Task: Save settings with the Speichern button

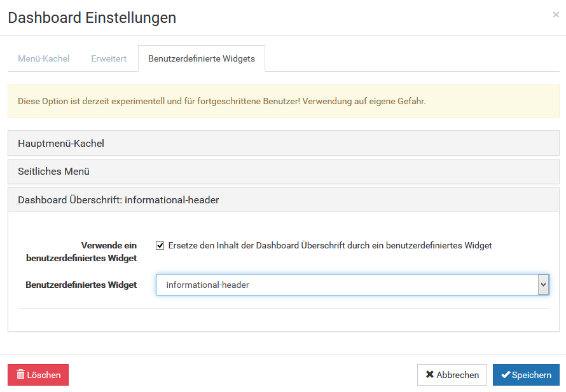Action: coord(526,375)
